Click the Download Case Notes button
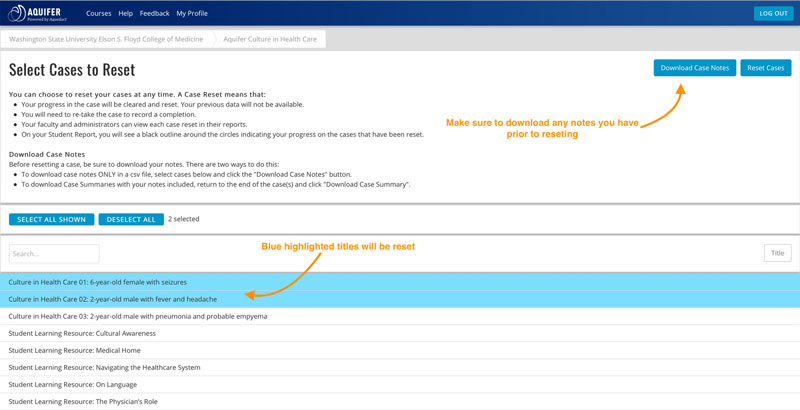 coord(694,68)
